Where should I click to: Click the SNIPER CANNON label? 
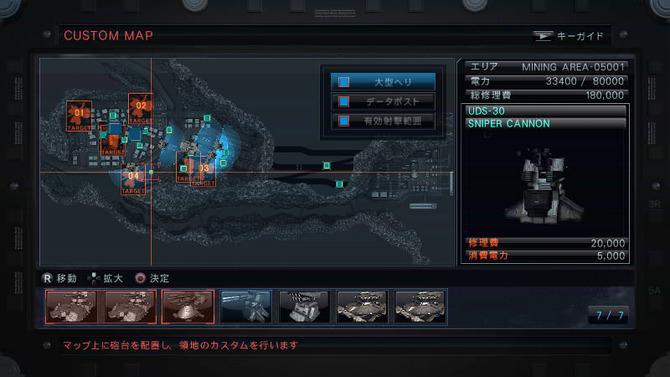509,124
